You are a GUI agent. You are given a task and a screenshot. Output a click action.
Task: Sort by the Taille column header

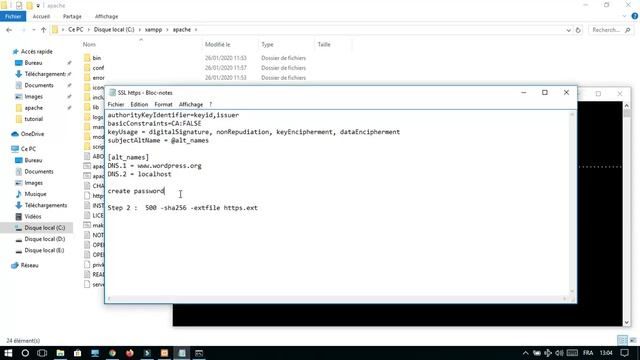[x=324, y=44]
